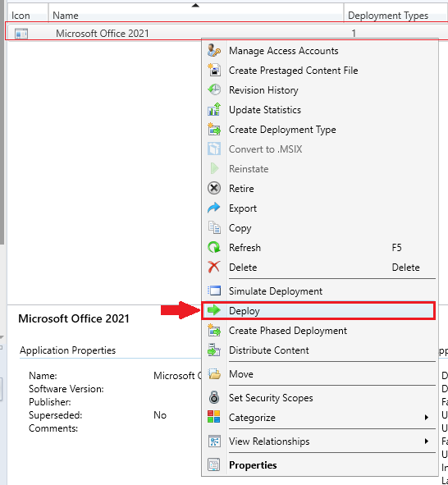Select Simulate Deployment entry
The height and width of the screenshot is (485, 448).
pyautogui.click(x=320, y=291)
